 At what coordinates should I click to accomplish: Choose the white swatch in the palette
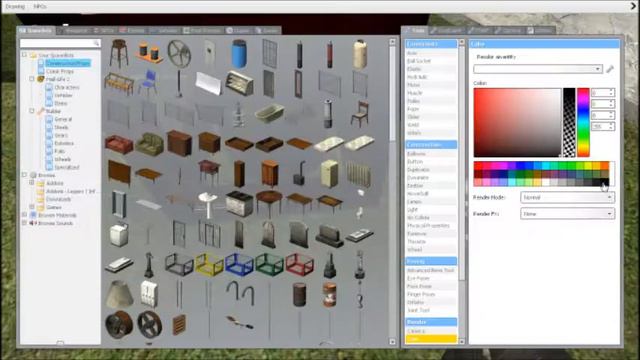pos(546,182)
